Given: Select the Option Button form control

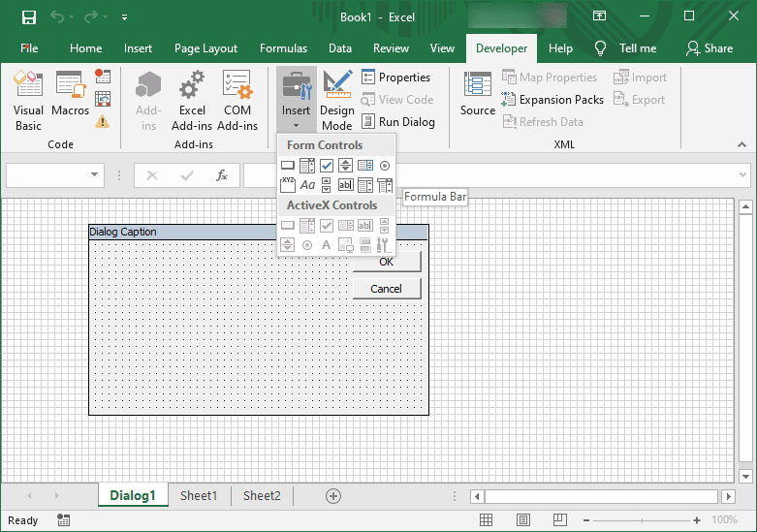Looking at the screenshot, I should 385,166.
